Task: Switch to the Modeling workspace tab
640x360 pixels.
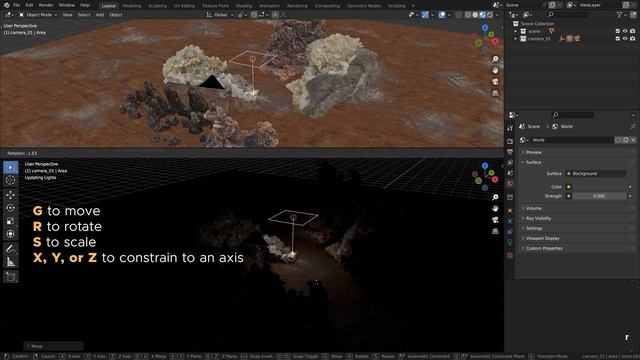Action: coord(132,6)
